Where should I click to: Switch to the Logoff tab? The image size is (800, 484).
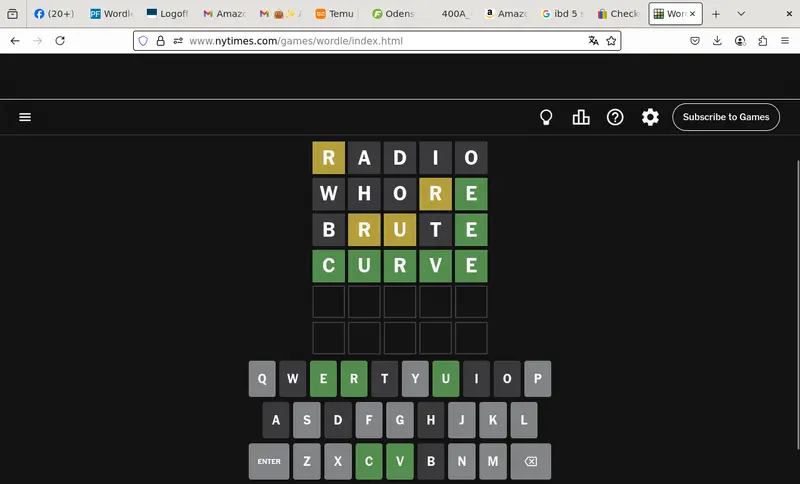tap(168, 14)
